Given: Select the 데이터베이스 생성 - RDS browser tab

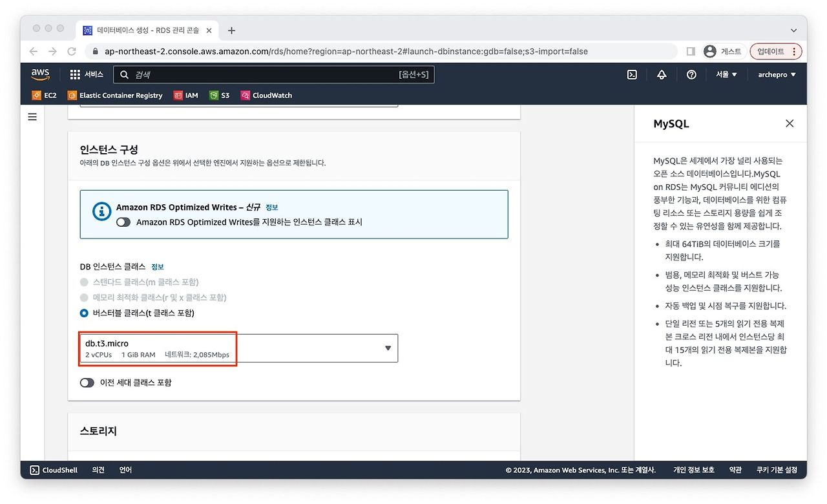Looking at the screenshot, I should (x=149, y=30).
